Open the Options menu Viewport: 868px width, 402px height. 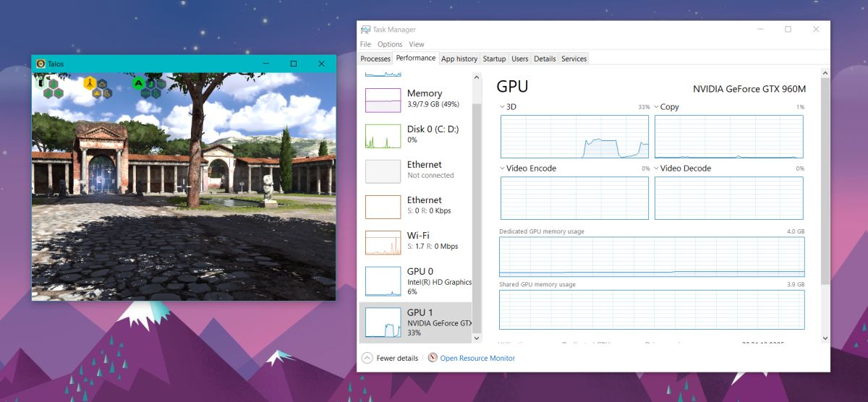[x=390, y=44]
